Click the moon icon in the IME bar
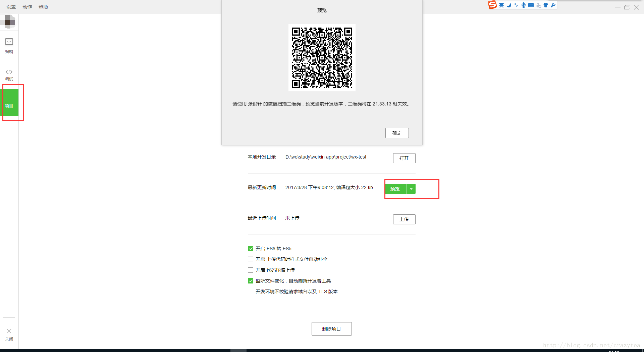 click(509, 5)
